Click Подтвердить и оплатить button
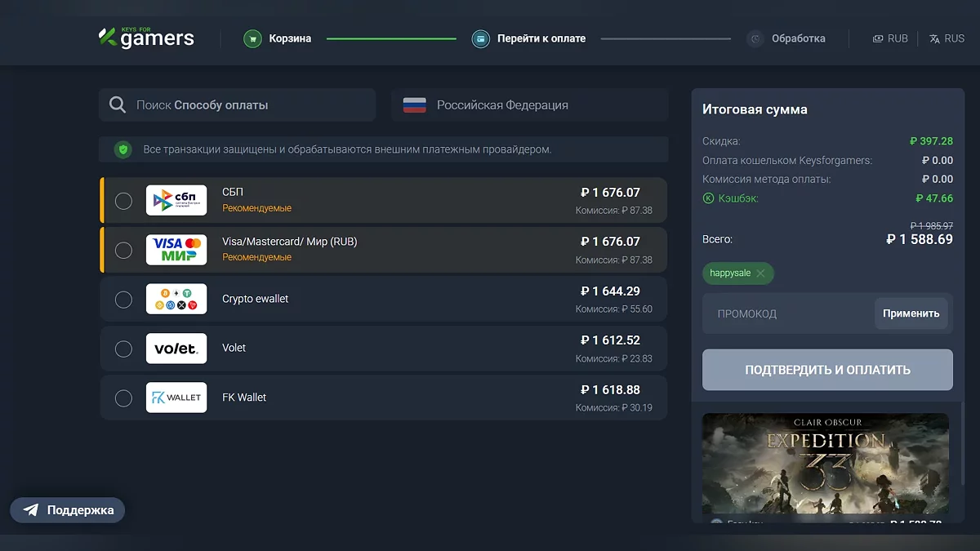Viewport: 980px width, 551px height. coord(827,370)
